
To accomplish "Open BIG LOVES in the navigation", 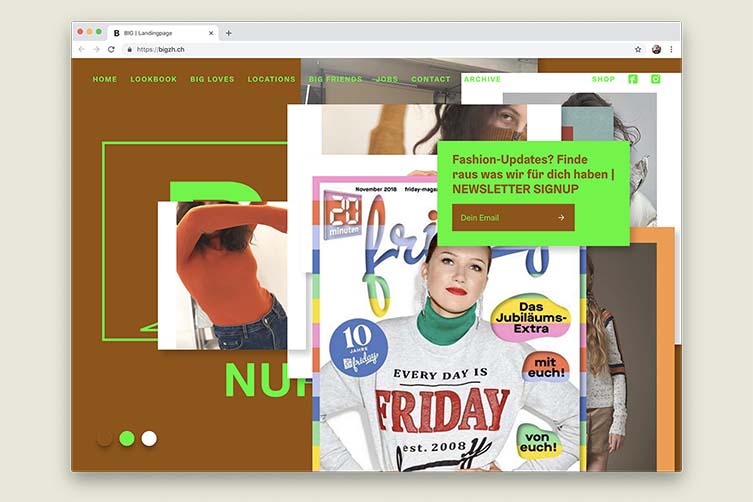I will click(212, 79).
